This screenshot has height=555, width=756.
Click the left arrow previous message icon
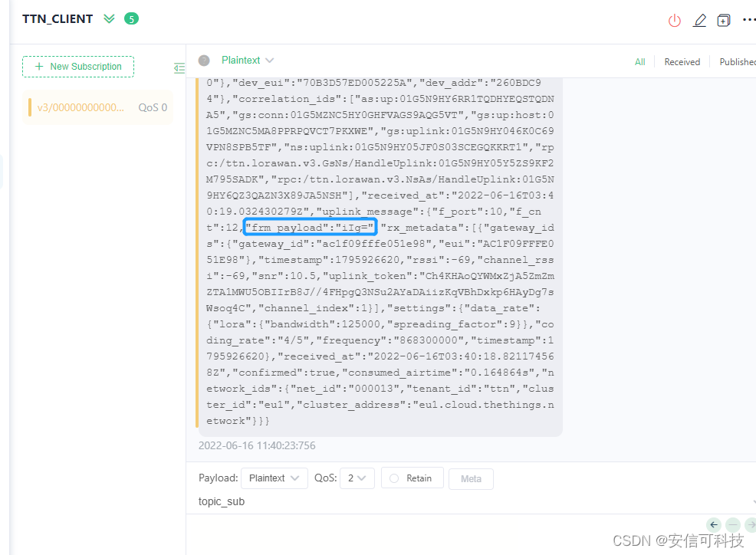pyautogui.click(x=714, y=524)
